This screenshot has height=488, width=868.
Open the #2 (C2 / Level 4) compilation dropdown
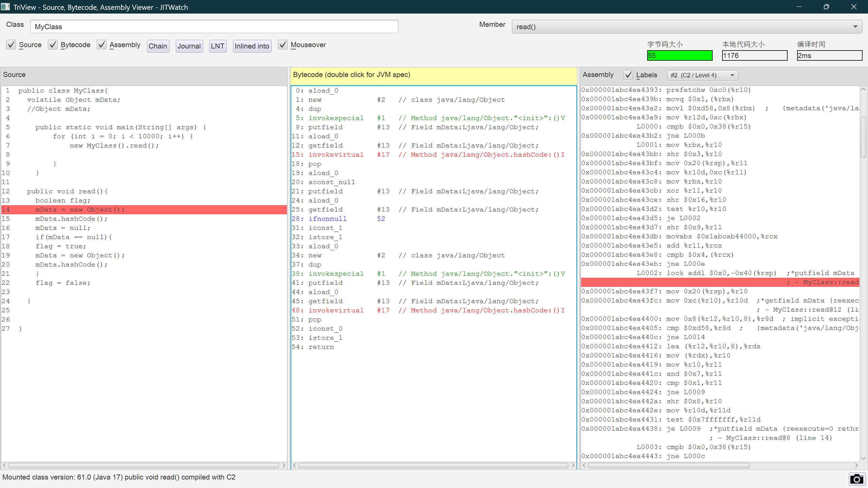(x=702, y=75)
